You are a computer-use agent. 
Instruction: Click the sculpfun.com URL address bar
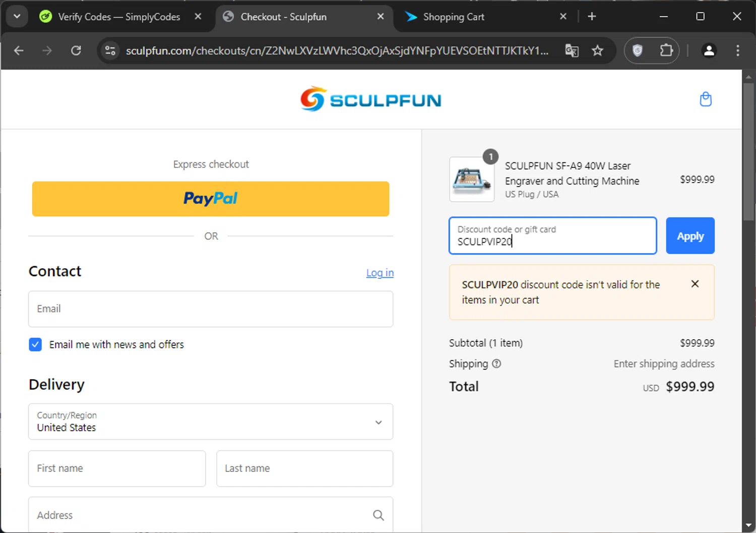(337, 50)
